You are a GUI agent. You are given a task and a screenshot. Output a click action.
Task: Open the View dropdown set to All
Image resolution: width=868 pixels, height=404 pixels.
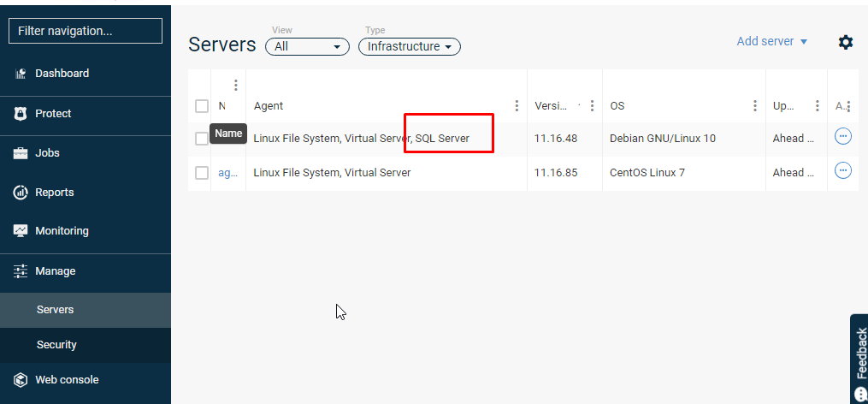pyautogui.click(x=307, y=46)
